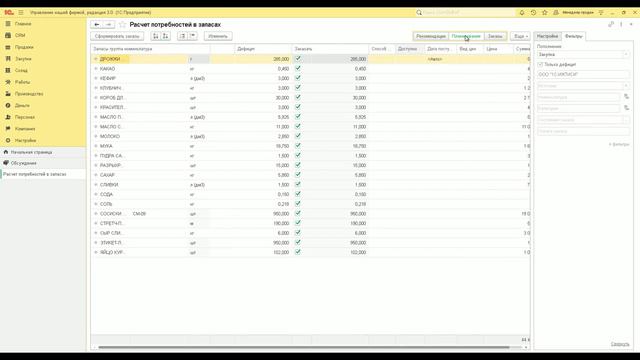This screenshot has height=360, width=640.
Task: Open the Производство section label
Action: pyautogui.click(x=29, y=94)
